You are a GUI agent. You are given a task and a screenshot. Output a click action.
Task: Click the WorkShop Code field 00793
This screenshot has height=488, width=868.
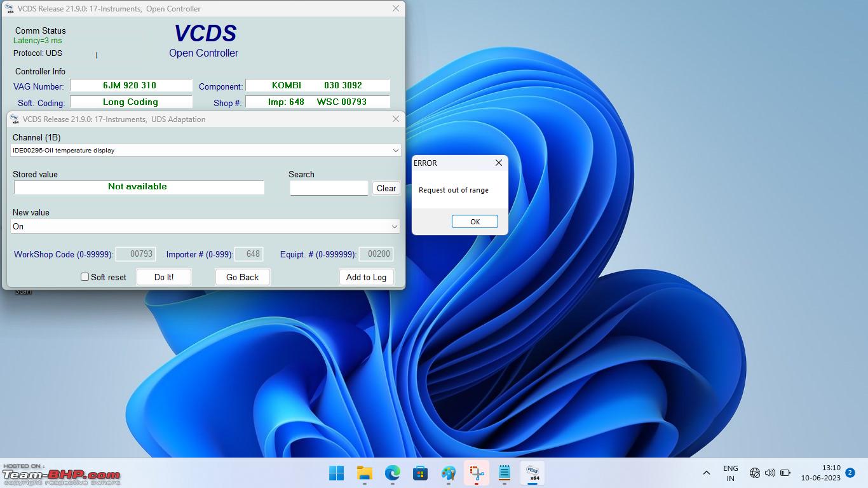coord(136,254)
